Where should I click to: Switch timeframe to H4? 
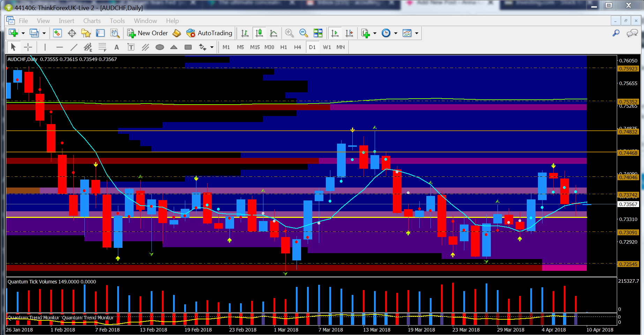[298, 47]
